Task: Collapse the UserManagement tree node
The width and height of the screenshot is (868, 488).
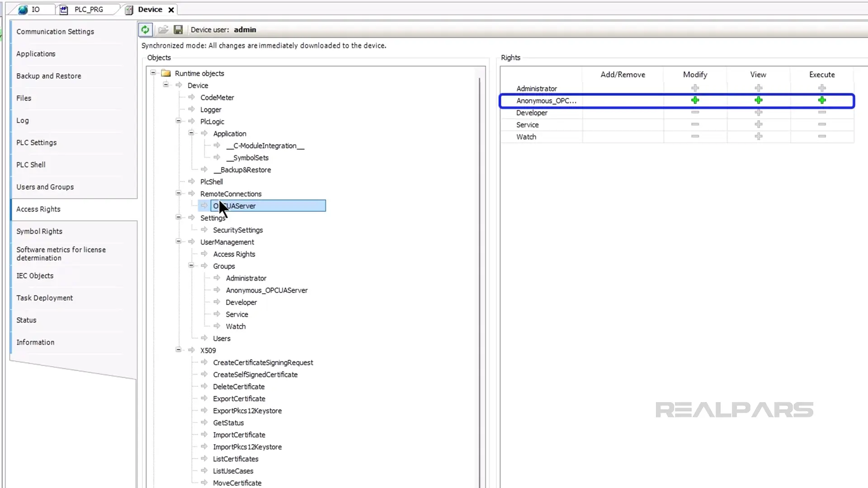Action: coord(179,242)
